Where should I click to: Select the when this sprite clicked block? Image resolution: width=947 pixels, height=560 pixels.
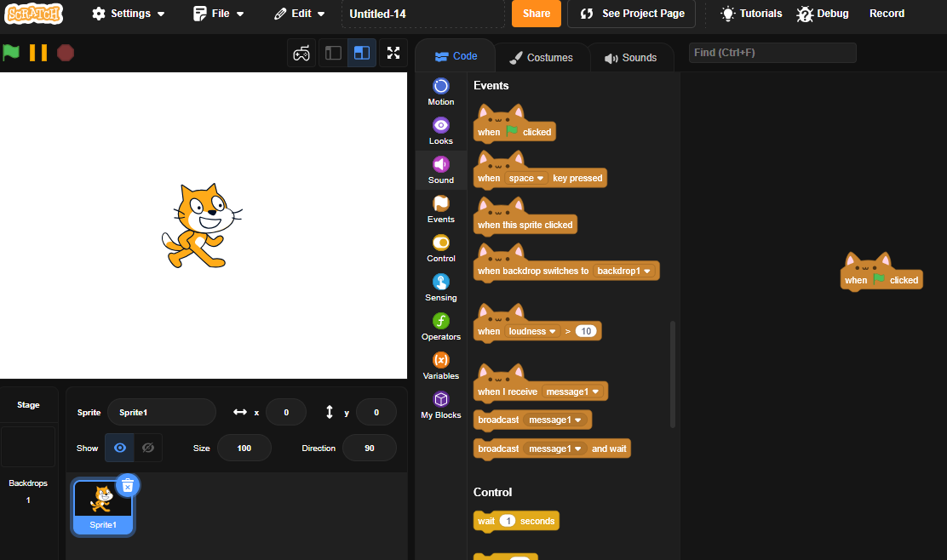coord(525,217)
